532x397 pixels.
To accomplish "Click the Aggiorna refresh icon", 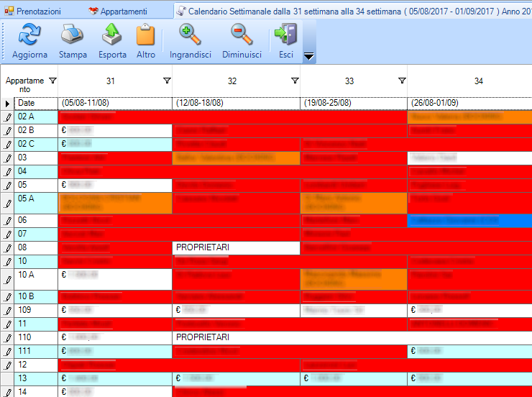I will click(x=30, y=35).
